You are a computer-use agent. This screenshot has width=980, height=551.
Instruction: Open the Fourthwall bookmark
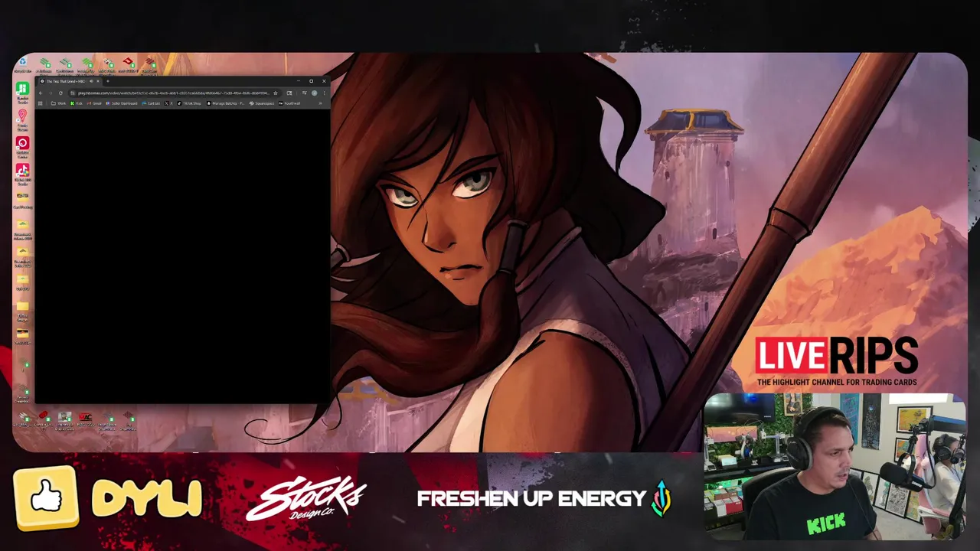(x=289, y=103)
